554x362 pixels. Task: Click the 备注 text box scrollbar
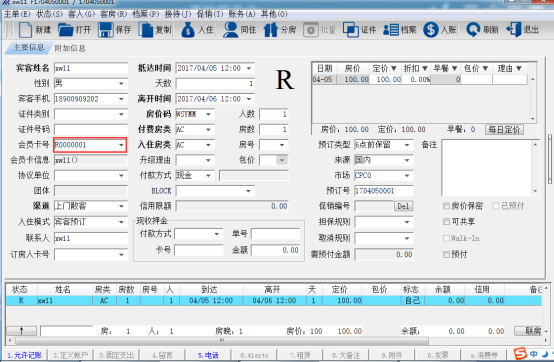(535, 168)
